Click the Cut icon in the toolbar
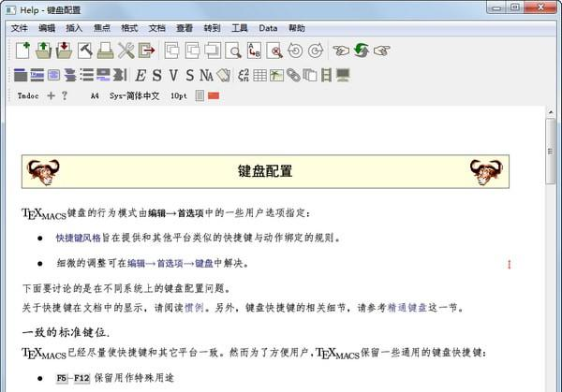 171,51
